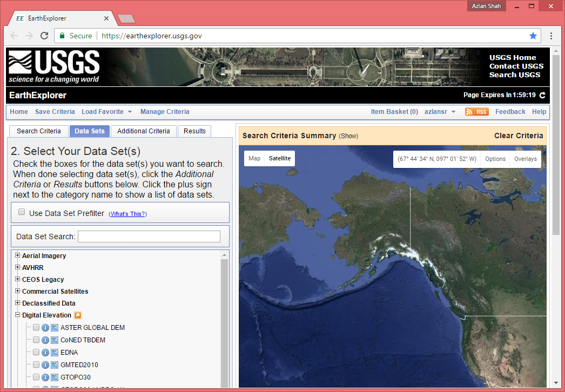
Task: Show GMTED2010 coverage map icon
Action: [x=55, y=365]
